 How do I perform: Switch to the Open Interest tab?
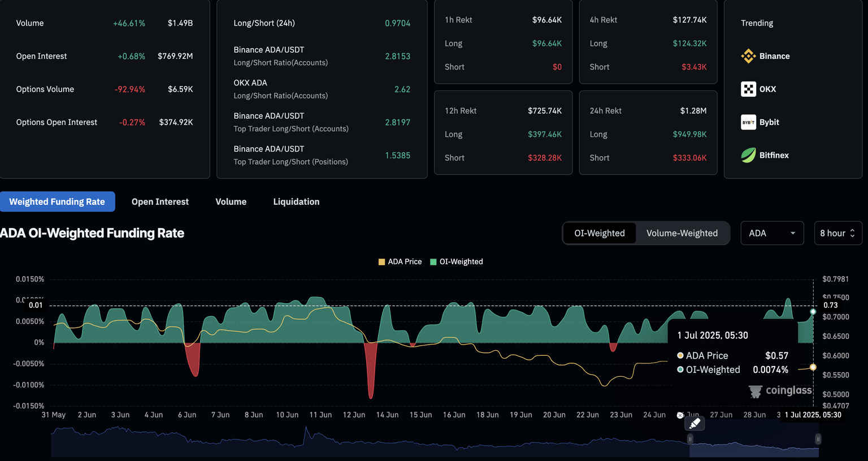click(x=160, y=202)
